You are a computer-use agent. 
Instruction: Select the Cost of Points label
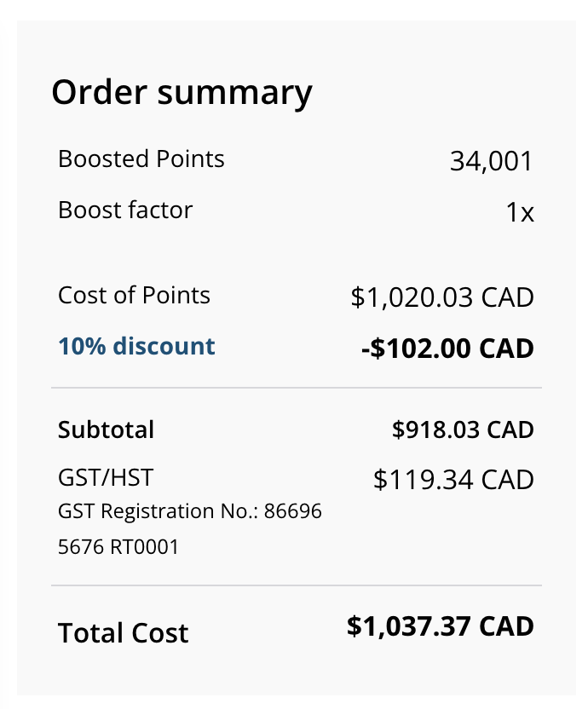point(134,296)
